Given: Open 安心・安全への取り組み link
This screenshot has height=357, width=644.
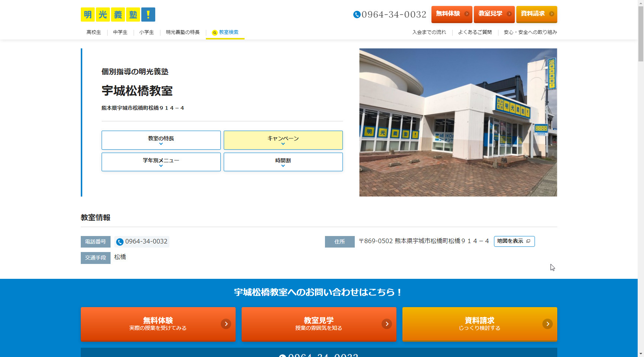Looking at the screenshot, I should [x=530, y=32].
